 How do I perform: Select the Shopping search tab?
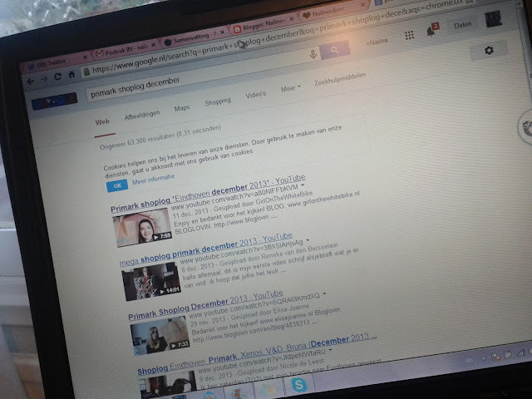pos(218,101)
